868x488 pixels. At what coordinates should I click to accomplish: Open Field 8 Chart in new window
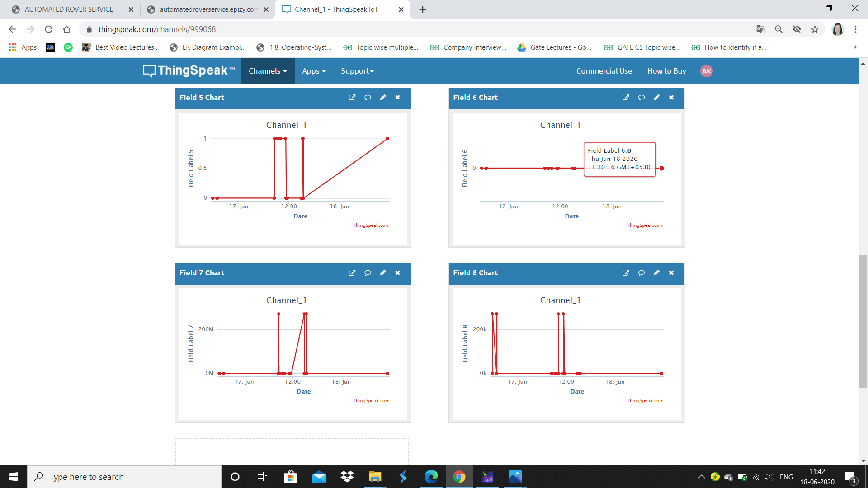(x=626, y=273)
